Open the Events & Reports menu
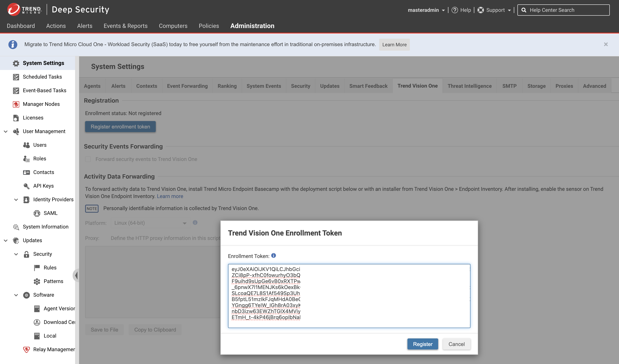The width and height of the screenshot is (619, 364). (x=125, y=26)
